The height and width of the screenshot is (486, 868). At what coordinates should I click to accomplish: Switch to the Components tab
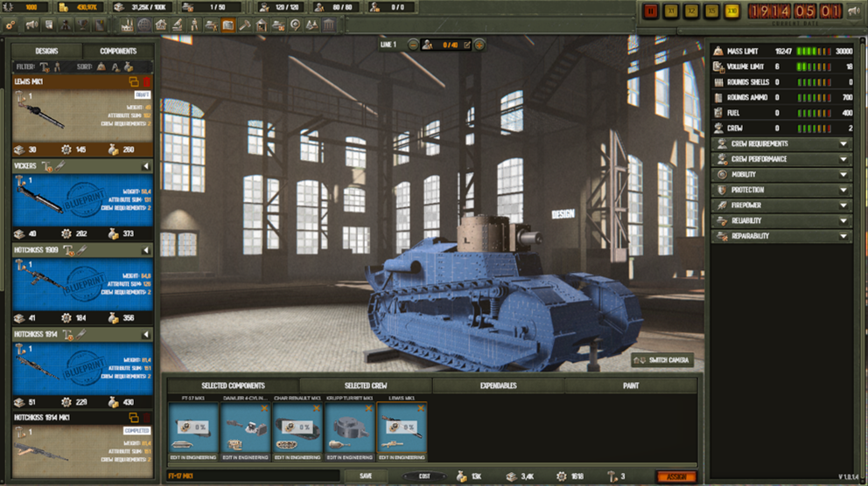[x=118, y=51]
